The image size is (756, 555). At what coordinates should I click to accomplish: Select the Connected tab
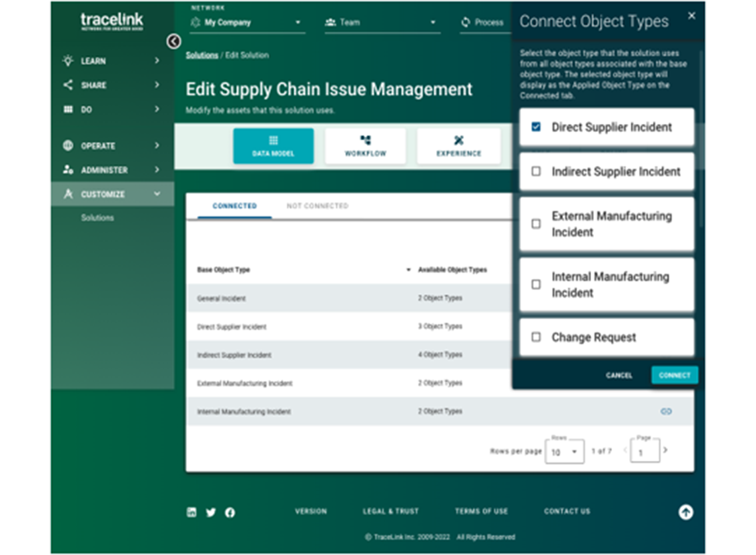pyautogui.click(x=235, y=206)
